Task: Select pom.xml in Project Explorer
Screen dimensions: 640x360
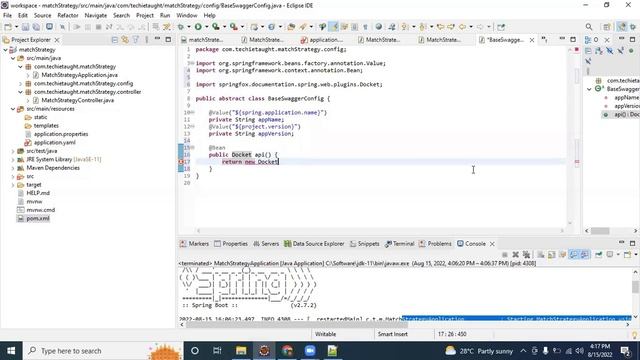Action: pos(38,218)
